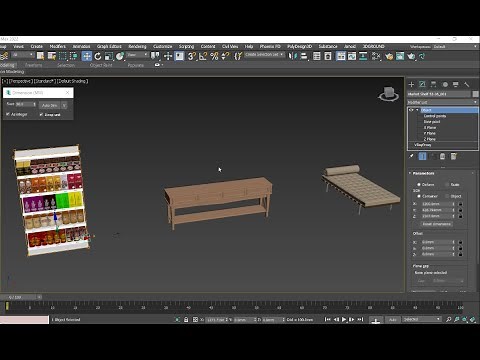Click the object color swatch
480x360 pixels.
pyautogui.click(x=475, y=94)
